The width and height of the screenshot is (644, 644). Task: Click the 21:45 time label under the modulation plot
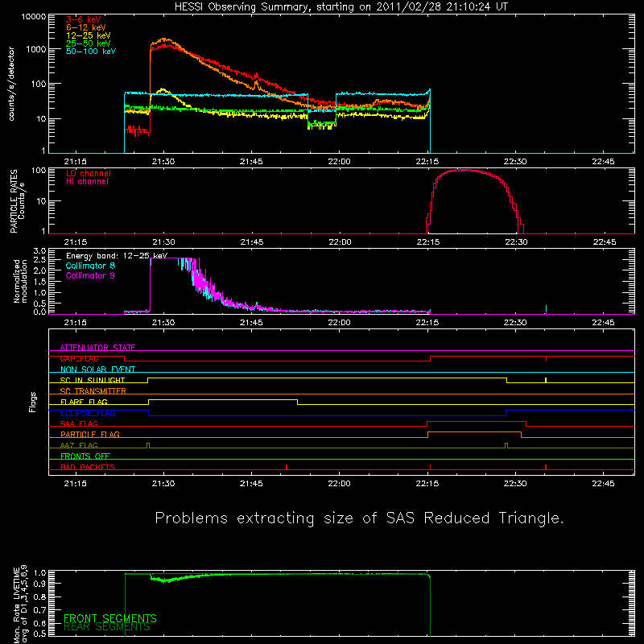point(251,323)
